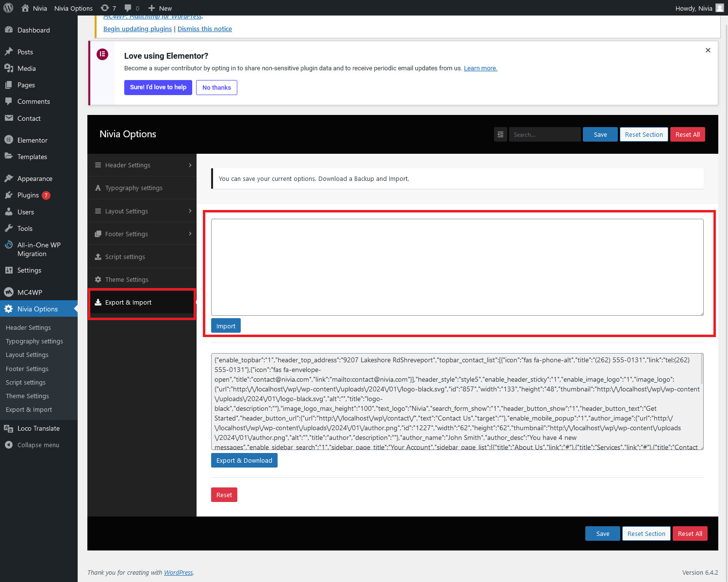This screenshot has width=728, height=582.
Task: Open All-in-One WP Migration menu
Action: [38, 249]
